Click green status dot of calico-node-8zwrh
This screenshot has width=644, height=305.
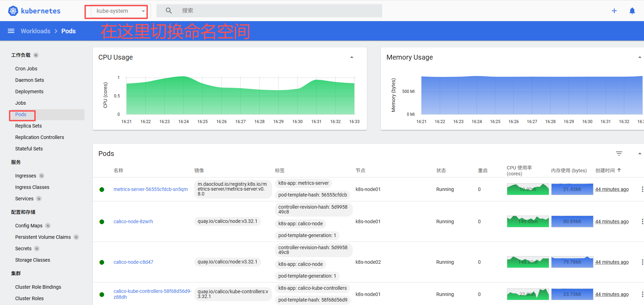point(102,222)
